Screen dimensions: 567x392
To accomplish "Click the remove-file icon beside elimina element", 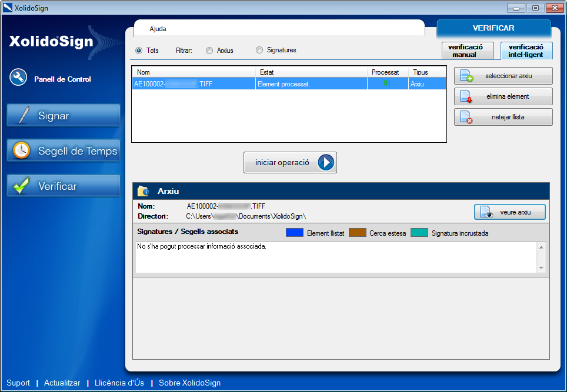I will pyautogui.click(x=466, y=96).
